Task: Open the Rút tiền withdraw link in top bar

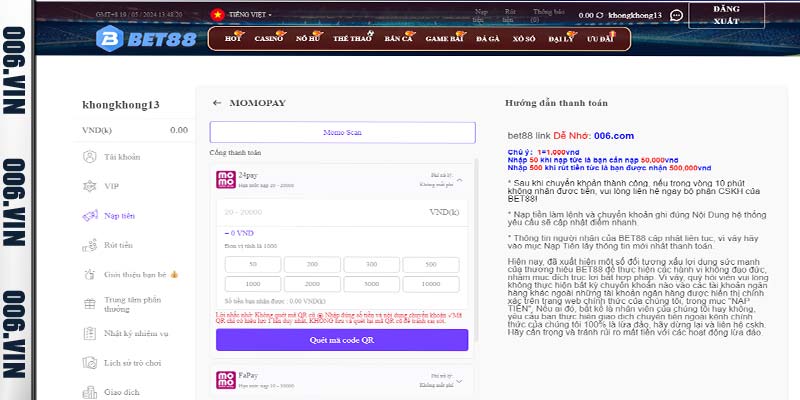Action: [509, 15]
